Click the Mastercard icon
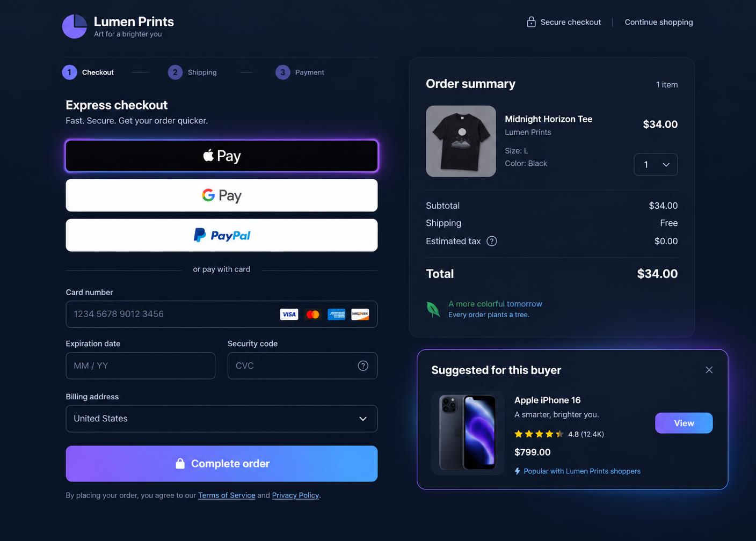Viewport: 756px width, 541px height. [x=312, y=315]
